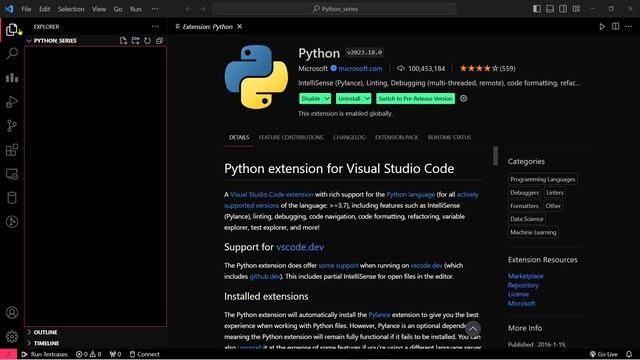This screenshot has width=640, height=360.
Task: Open notifications bell in status bar
Action: [629, 354]
